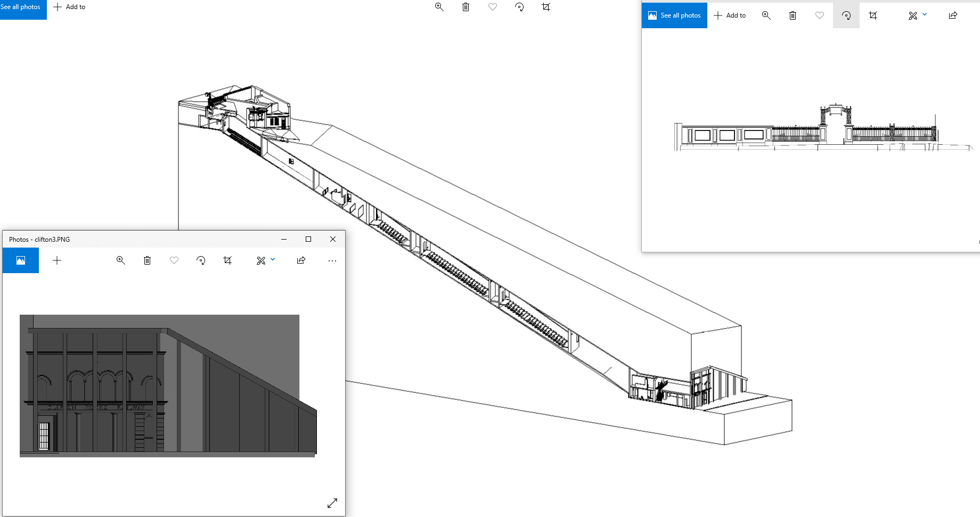Click plus Add to icon in clifton3 window
This screenshot has height=517, width=980.
(x=57, y=260)
